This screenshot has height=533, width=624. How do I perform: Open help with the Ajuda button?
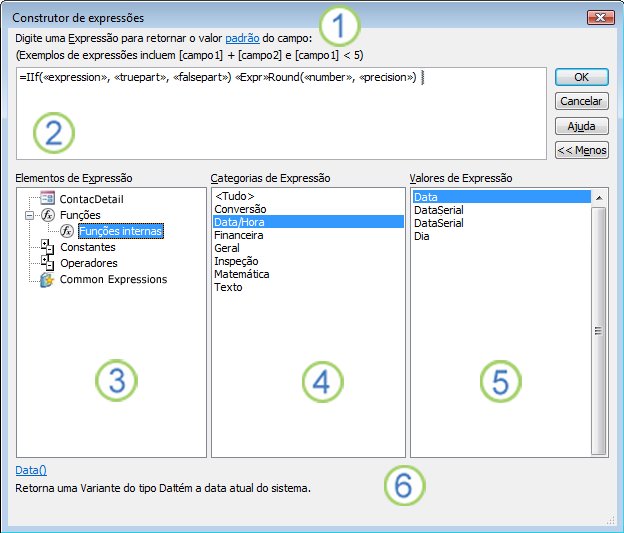(x=581, y=126)
